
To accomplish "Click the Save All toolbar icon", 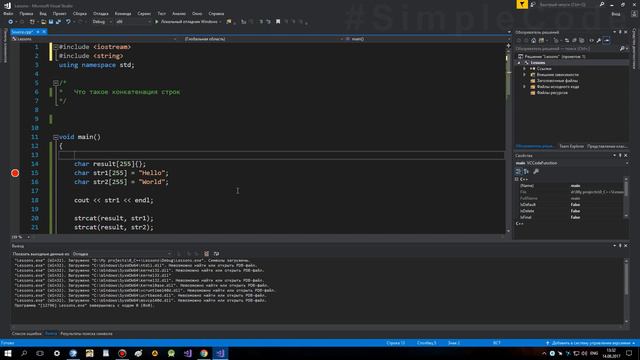I will pos(58,22).
